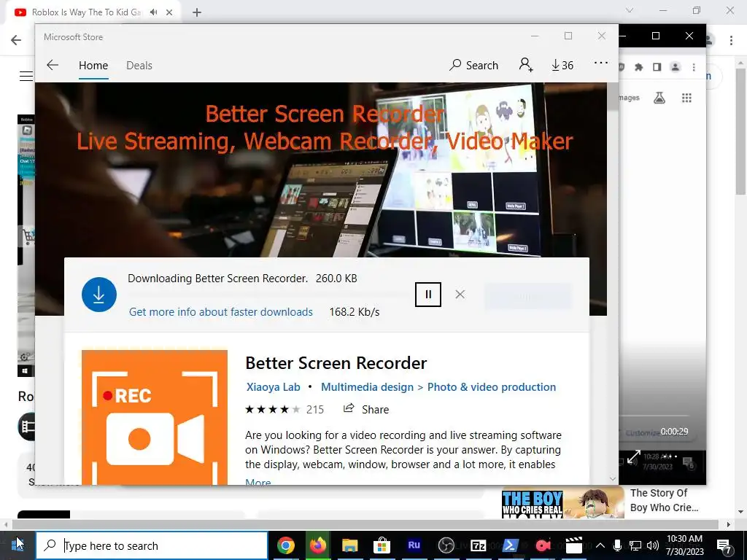Click the microphone tray icon
This screenshot has width=747, height=560.
pos(617,545)
